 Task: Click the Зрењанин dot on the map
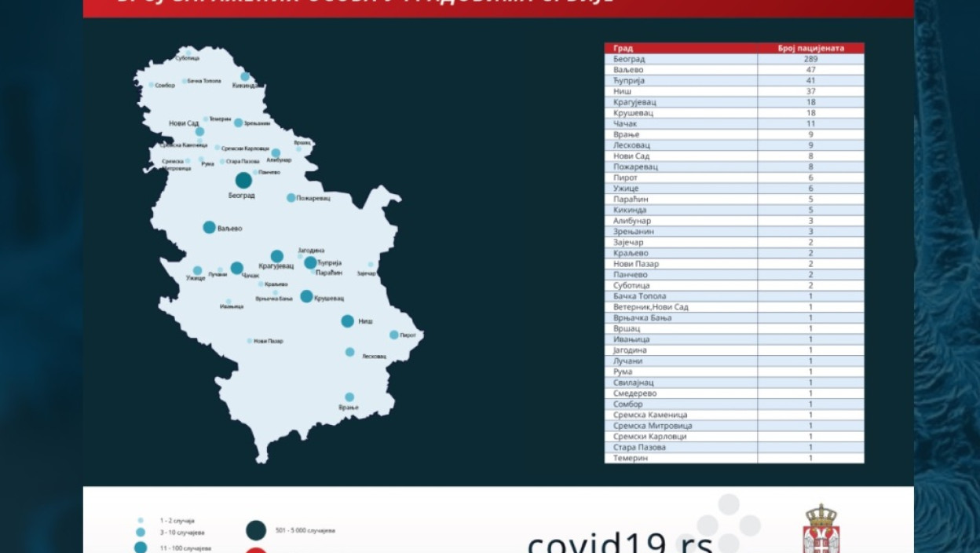coord(238,123)
